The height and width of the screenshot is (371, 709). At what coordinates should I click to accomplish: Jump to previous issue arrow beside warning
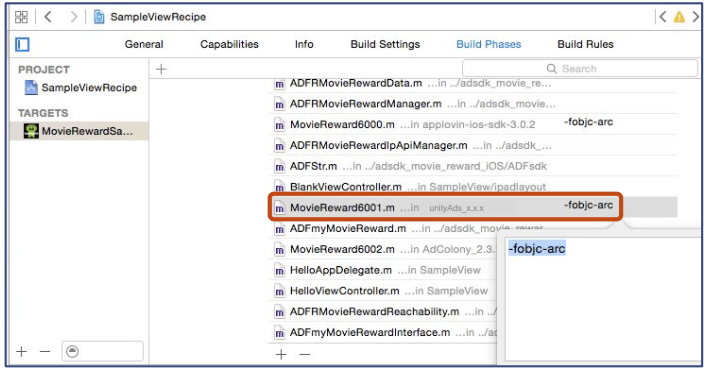click(662, 17)
